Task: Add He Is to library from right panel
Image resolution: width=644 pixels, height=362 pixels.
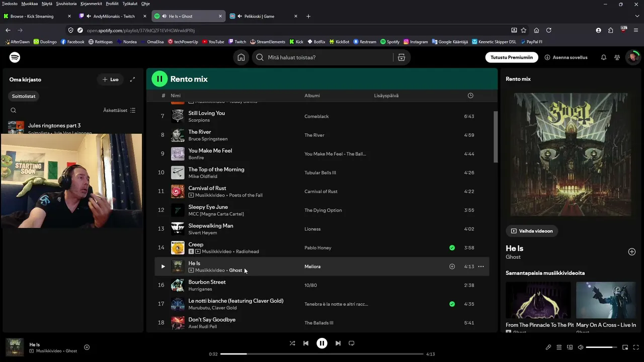Action: 632,251
